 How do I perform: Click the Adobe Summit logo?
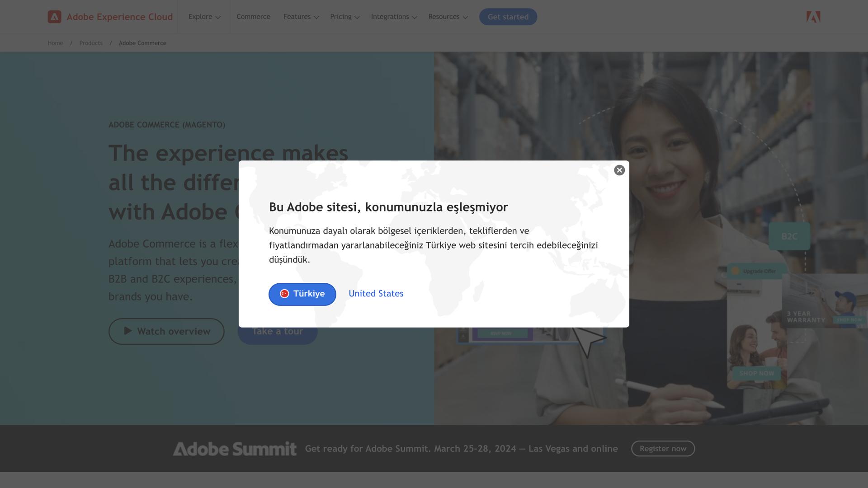point(234,449)
